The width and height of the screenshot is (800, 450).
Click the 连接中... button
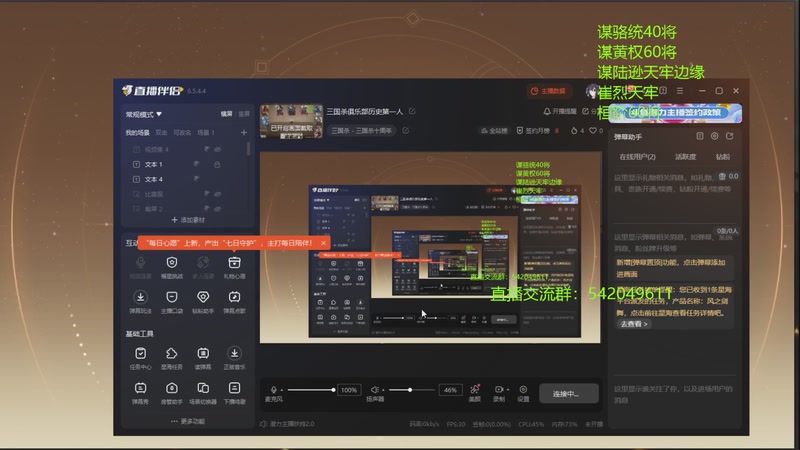569,394
